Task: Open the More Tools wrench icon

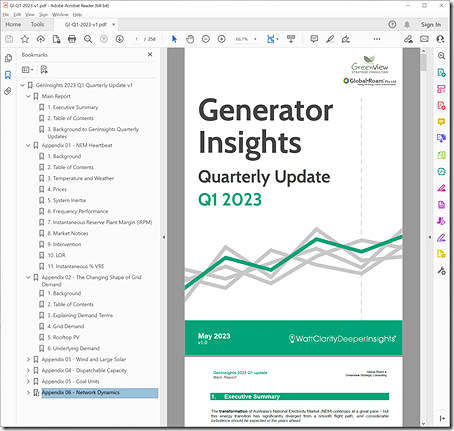Action: tap(441, 271)
